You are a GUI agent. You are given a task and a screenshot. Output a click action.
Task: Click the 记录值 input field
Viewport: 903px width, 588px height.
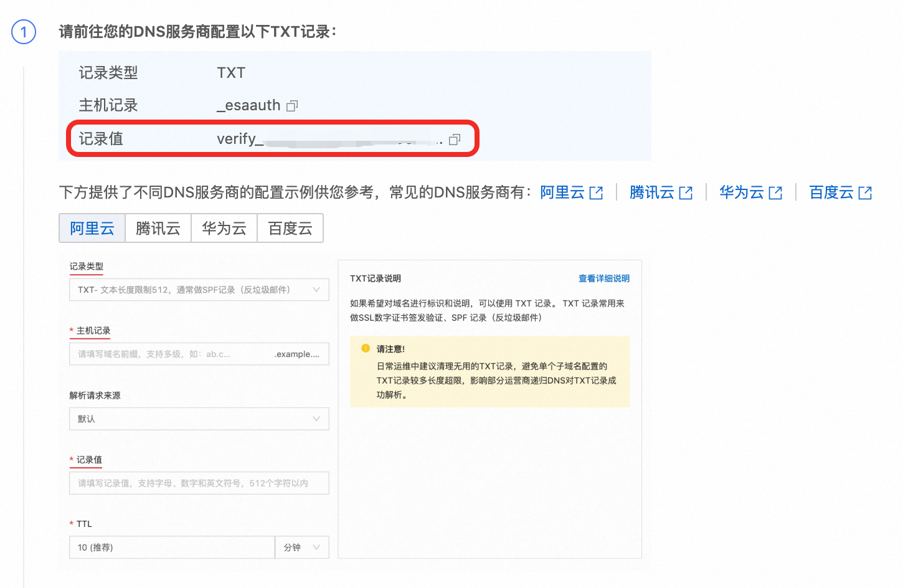(199, 483)
